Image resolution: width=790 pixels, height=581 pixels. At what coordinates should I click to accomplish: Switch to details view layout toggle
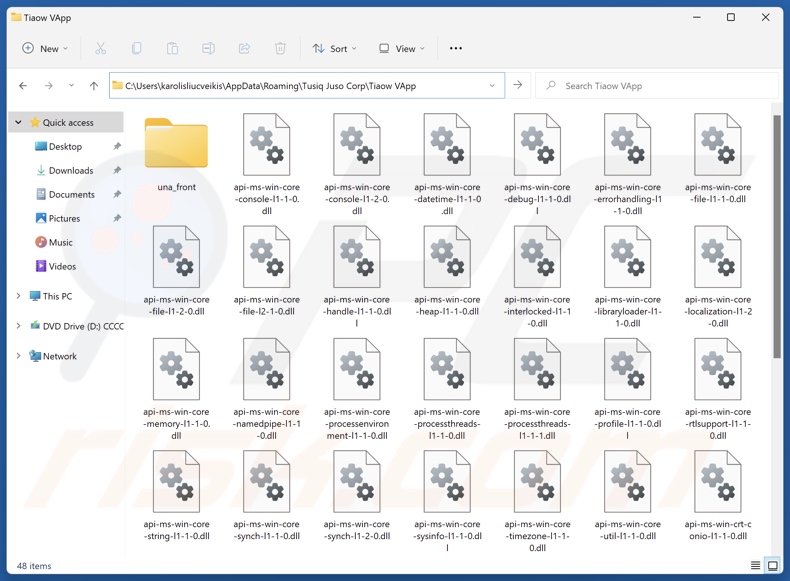point(755,566)
